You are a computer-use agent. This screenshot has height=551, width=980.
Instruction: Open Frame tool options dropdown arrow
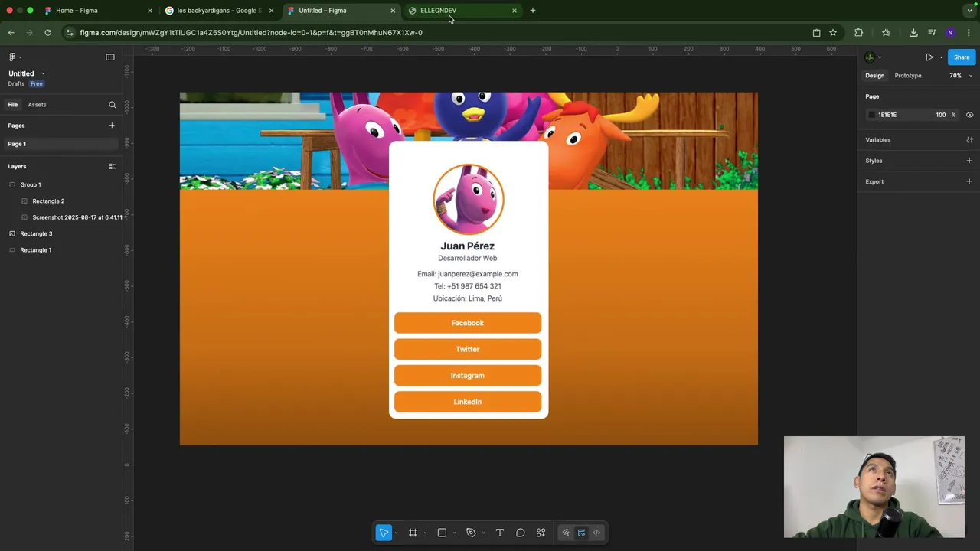click(425, 533)
